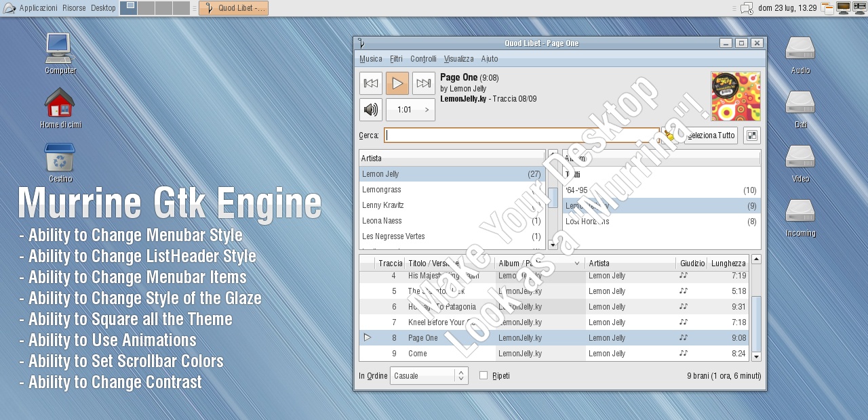
Task: Open the Filtri menu
Action: pos(396,59)
